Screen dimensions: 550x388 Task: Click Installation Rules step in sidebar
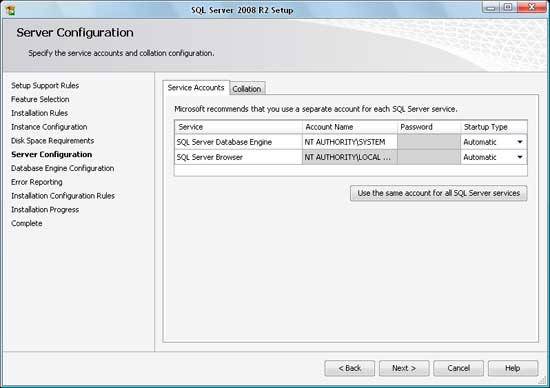tap(39, 113)
